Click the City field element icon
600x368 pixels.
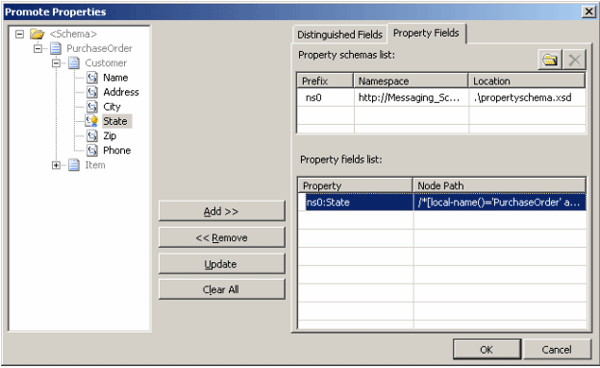(x=92, y=107)
